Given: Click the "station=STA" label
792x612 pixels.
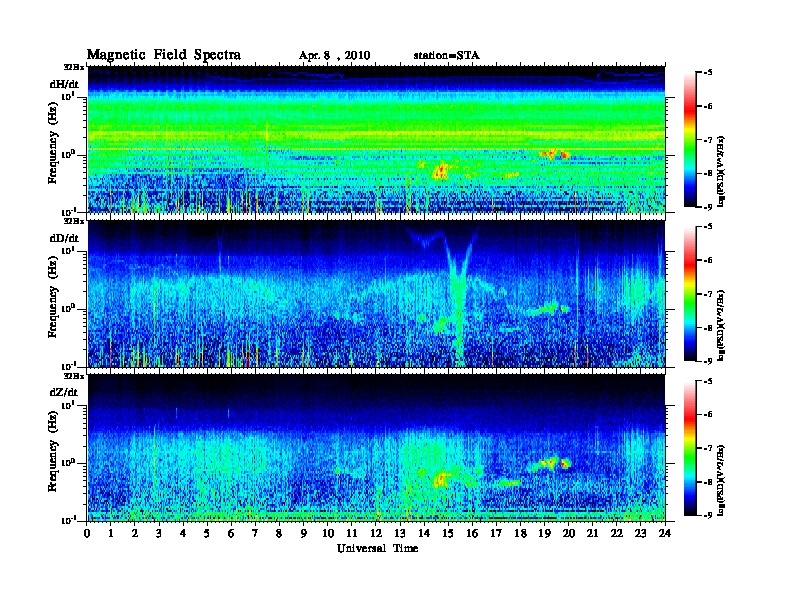Looking at the screenshot, I should (x=447, y=56).
